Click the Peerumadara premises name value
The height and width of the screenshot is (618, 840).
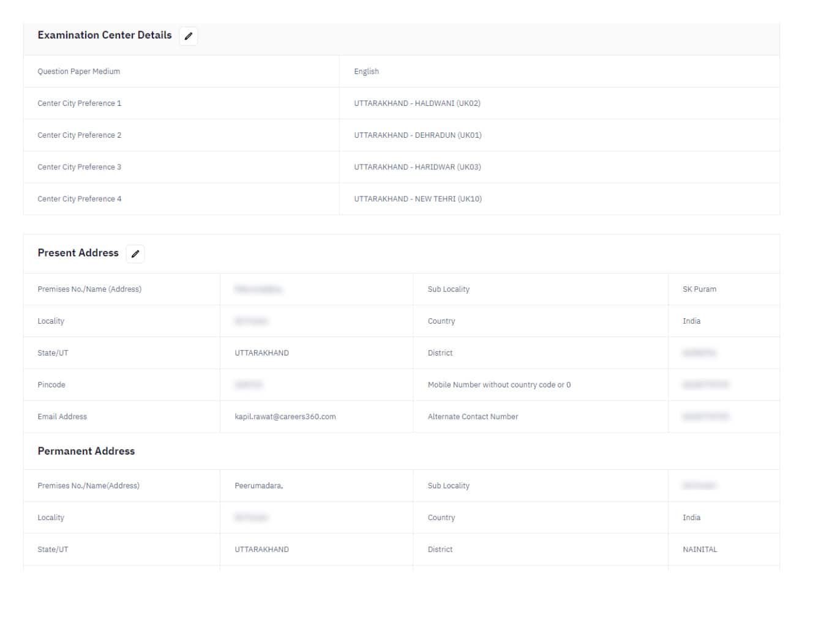coord(258,485)
